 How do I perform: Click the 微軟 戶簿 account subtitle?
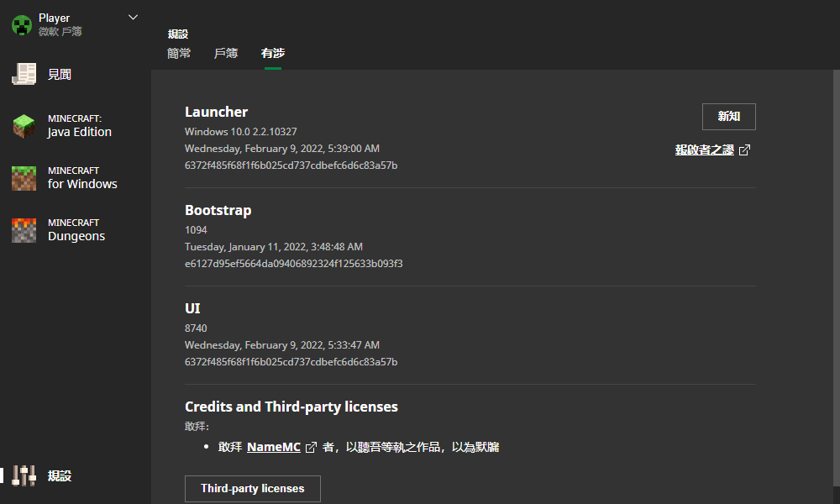60,32
